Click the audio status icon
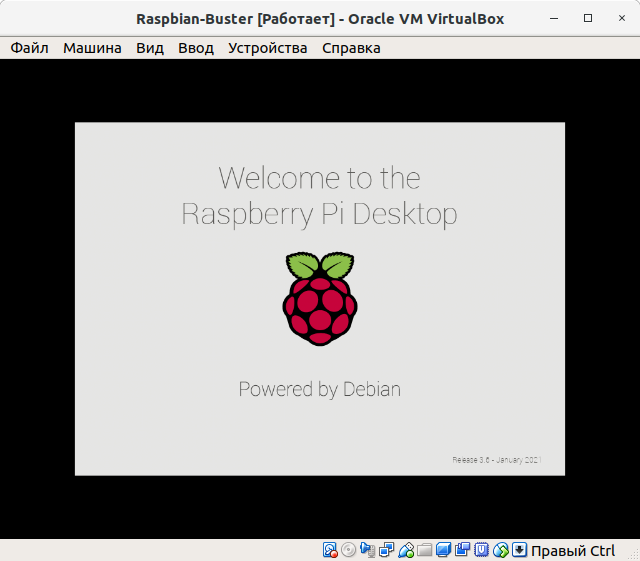The height and width of the screenshot is (561, 640). (x=368, y=550)
